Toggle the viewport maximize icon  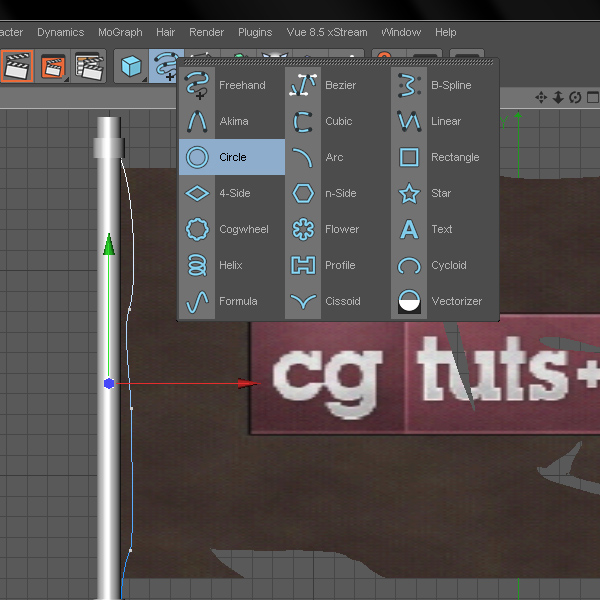coord(593,98)
